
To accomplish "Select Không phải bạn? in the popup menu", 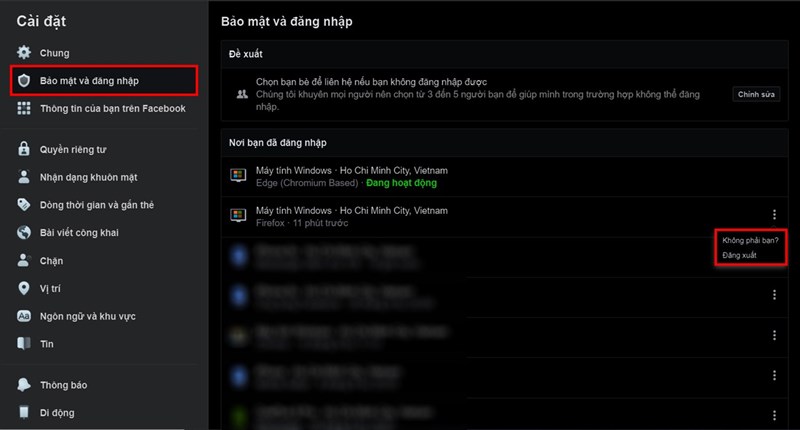I will 750,240.
